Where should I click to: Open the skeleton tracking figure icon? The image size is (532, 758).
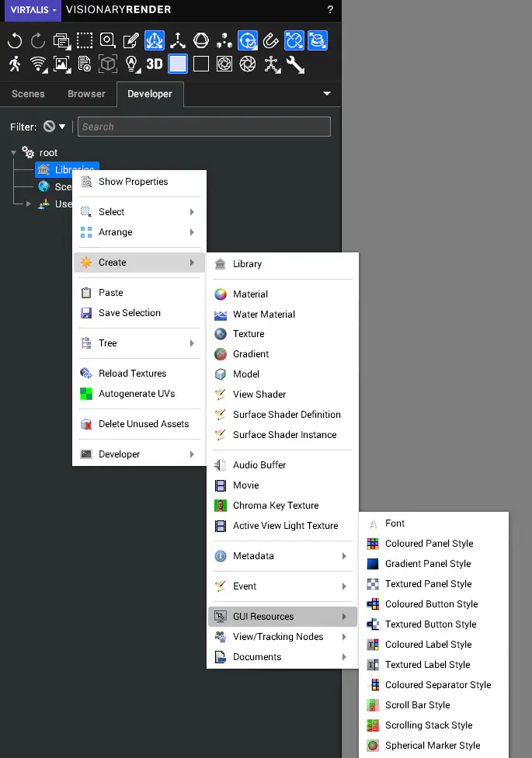pyautogui.click(x=273, y=64)
